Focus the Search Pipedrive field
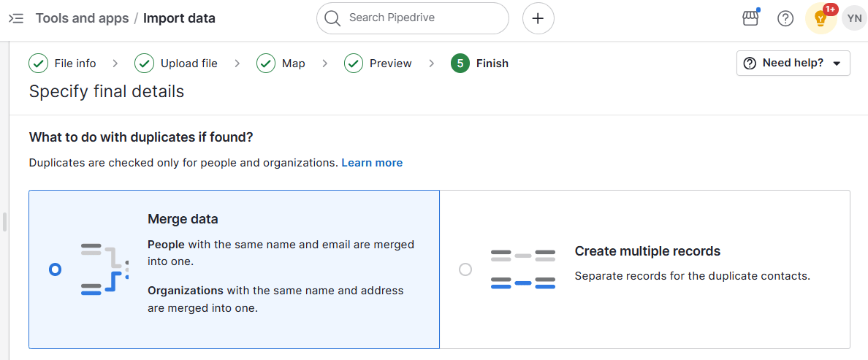The image size is (868, 360). click(412, 18)
